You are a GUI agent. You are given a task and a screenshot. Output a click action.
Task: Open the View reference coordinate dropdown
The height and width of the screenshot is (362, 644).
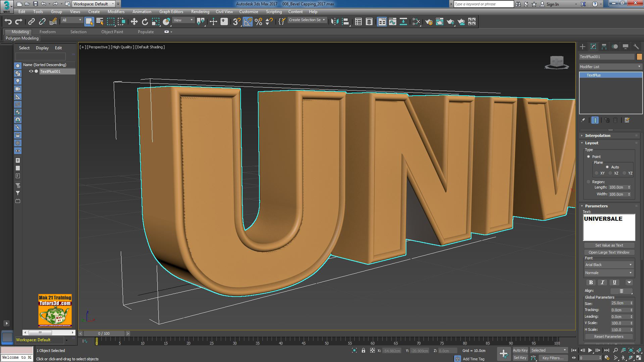183,20
